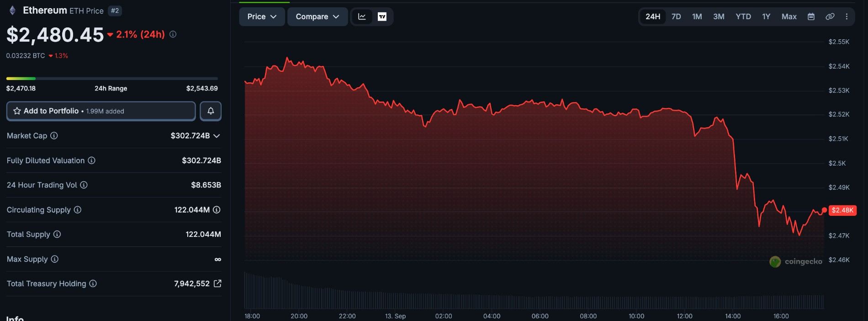Click Add to Portfolio button

click(x=101, y=111)
